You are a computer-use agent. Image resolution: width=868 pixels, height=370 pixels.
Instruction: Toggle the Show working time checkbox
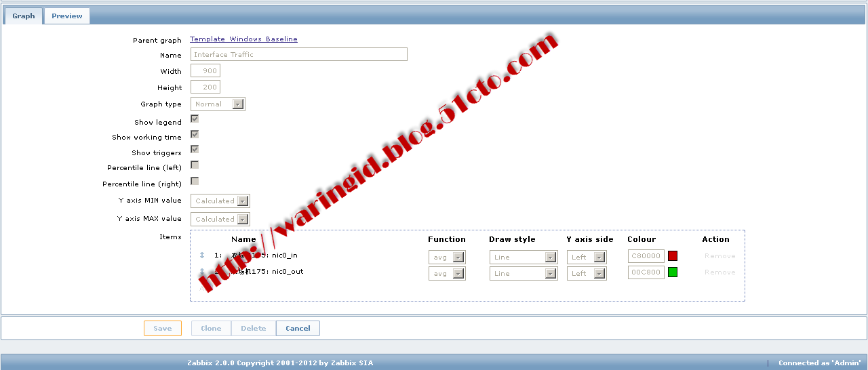tap(195, 134)
